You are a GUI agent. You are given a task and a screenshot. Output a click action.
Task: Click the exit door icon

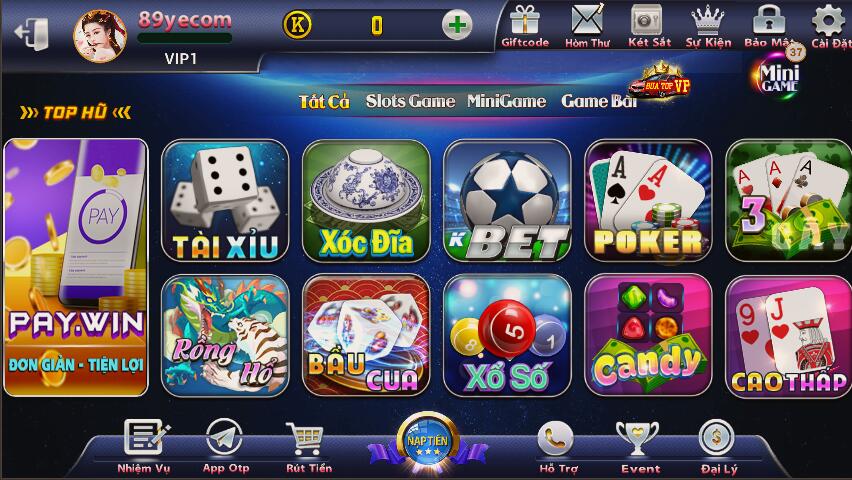tap(31, 34)
